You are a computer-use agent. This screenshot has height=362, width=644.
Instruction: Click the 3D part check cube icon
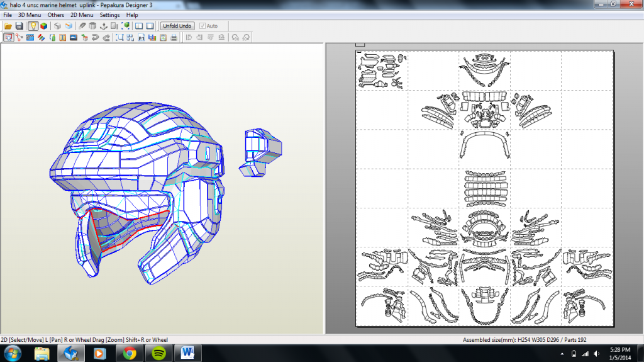tap(85, 37)
